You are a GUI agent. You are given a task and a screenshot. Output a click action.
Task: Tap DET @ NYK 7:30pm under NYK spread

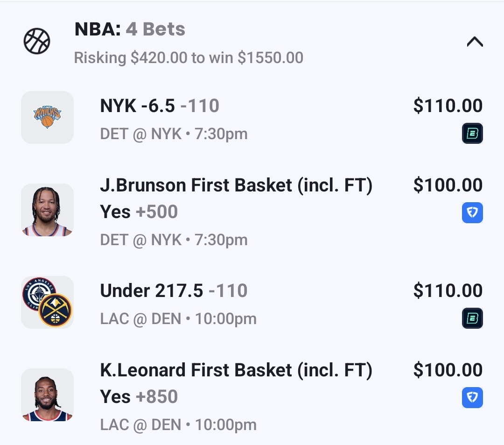click(x=174, y=134)
